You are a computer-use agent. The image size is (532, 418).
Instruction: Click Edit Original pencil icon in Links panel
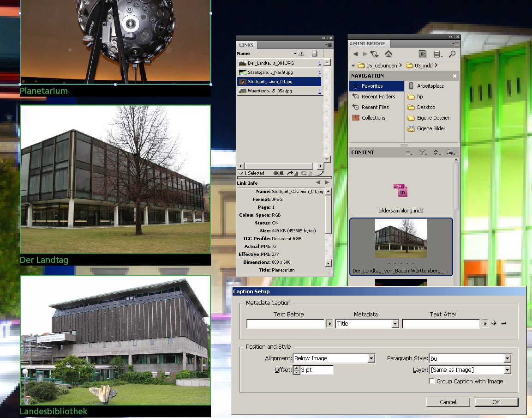click(x=320, y=173)
